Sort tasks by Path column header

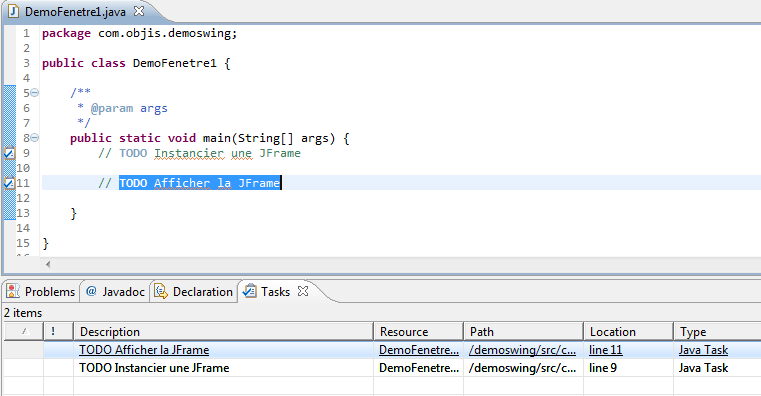pyautogui.click(x=523, y=331)
